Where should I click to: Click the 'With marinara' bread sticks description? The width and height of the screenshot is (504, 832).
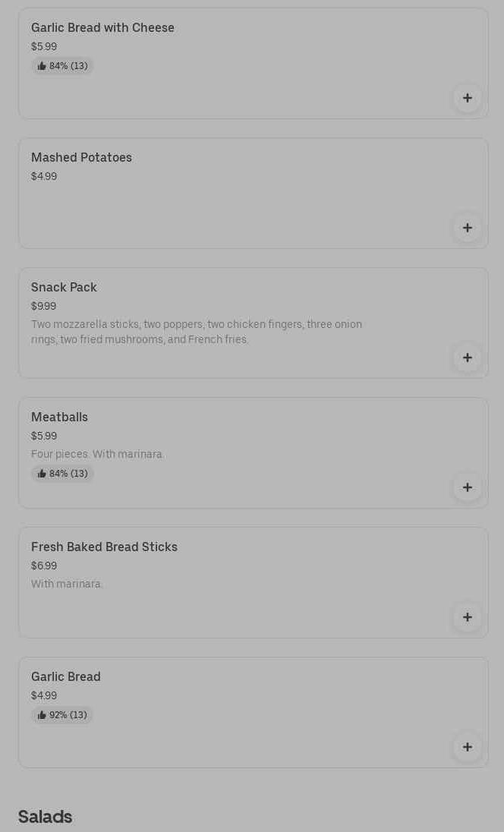click(x=67, y=584)
